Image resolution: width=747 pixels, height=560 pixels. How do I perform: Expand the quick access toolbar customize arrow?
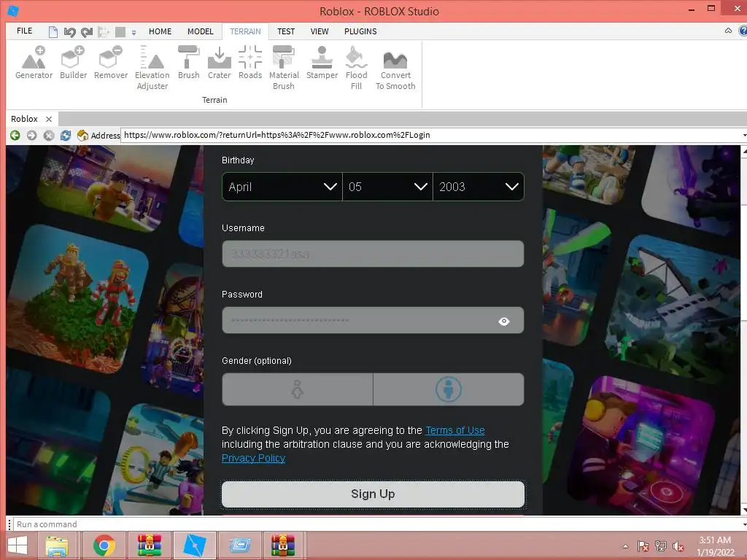[x=134, y=32]
